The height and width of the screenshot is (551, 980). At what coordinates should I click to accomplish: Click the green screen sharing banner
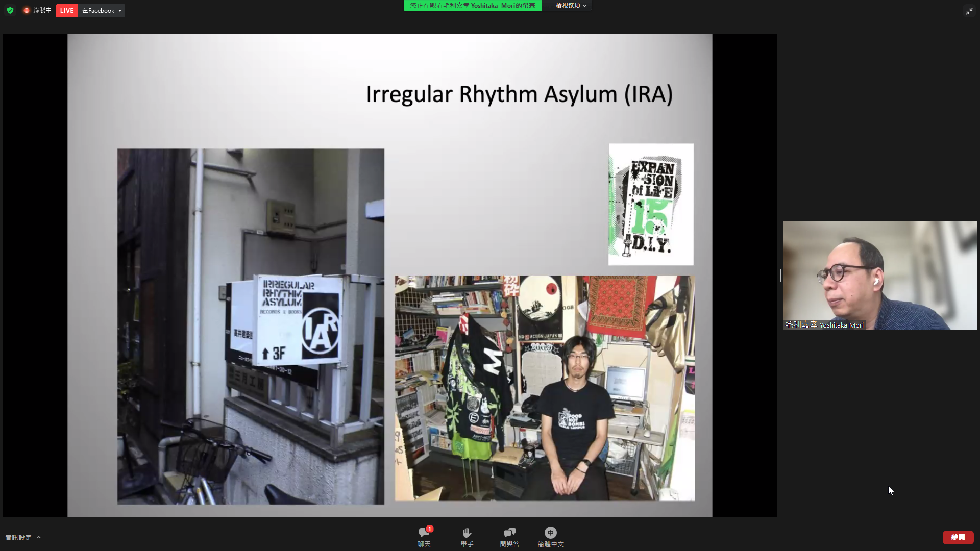pos(473,6)
